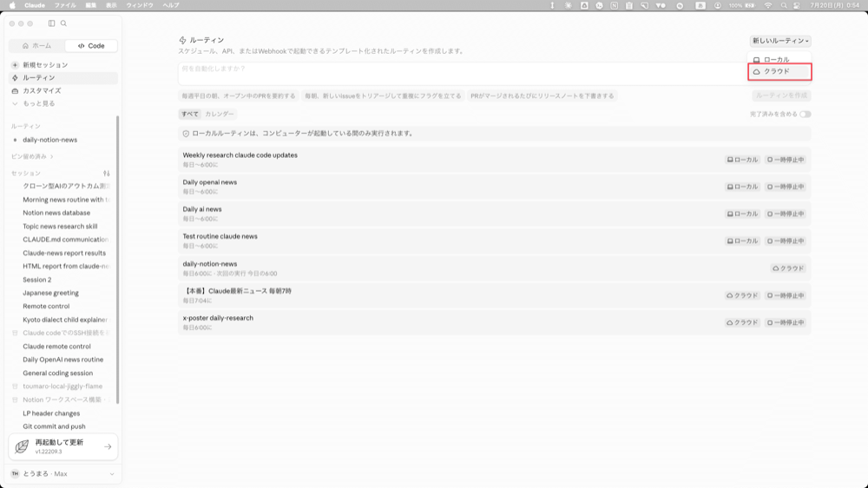The width and height of the screenshot is (868, 488).
Task: Open Daily ai news routine
Action: click(495, 214)
